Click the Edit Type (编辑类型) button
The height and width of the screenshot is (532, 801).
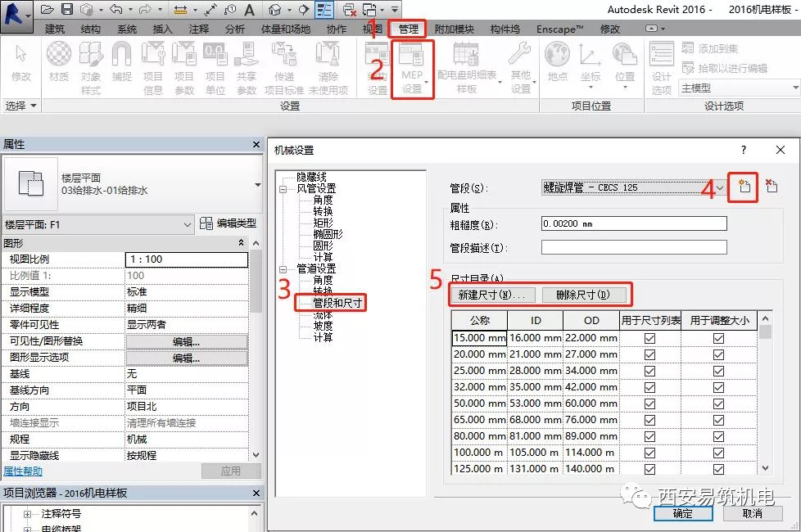[228, 223]
